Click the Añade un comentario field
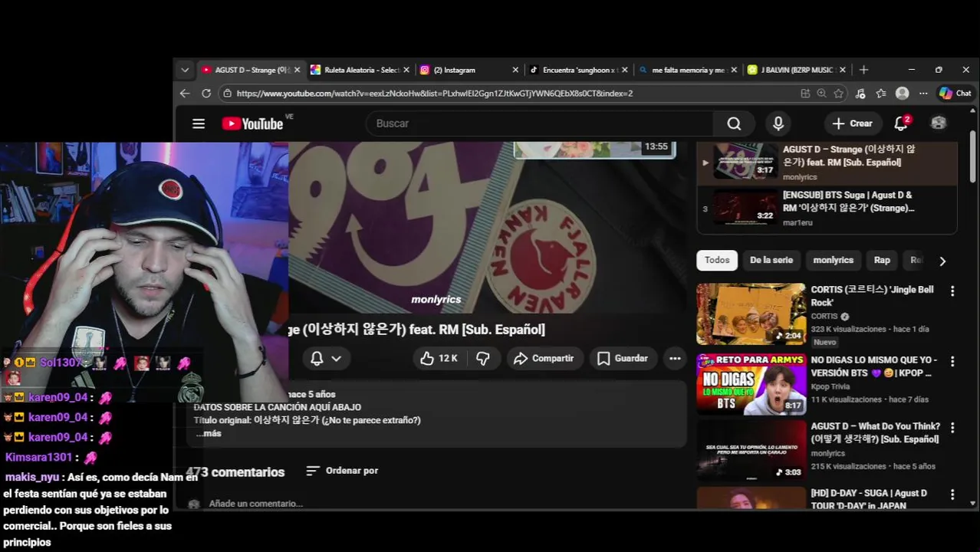 click(x=256, y=504)
